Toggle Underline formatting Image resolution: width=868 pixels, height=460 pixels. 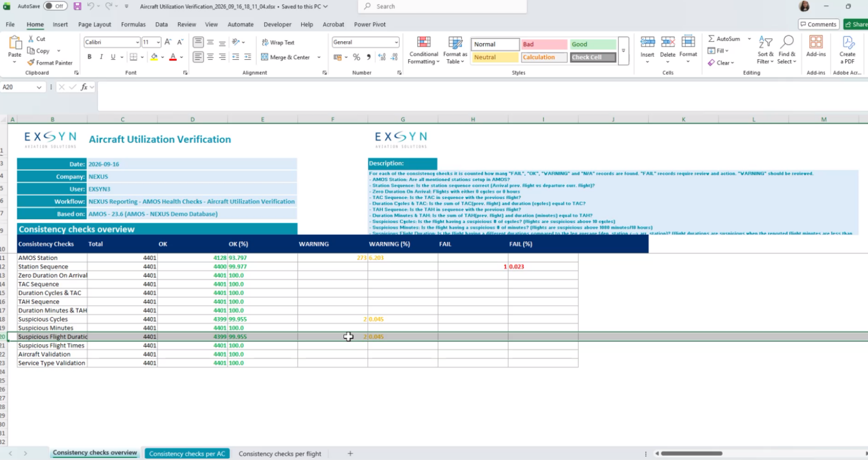(x=113, y=57)
